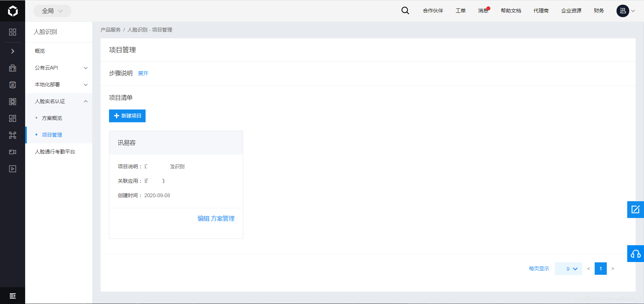Open 合作伙伴 in top navigation

[433, 11]
